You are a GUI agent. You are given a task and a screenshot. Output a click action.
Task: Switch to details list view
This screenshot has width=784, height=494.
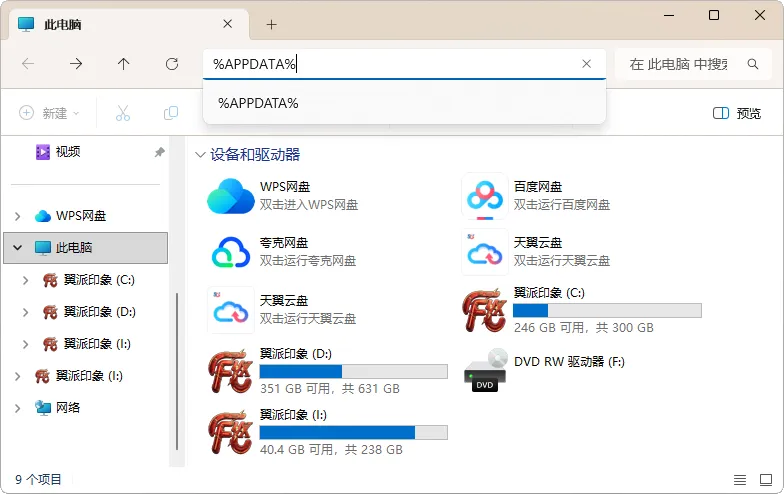tap(740, 480)
